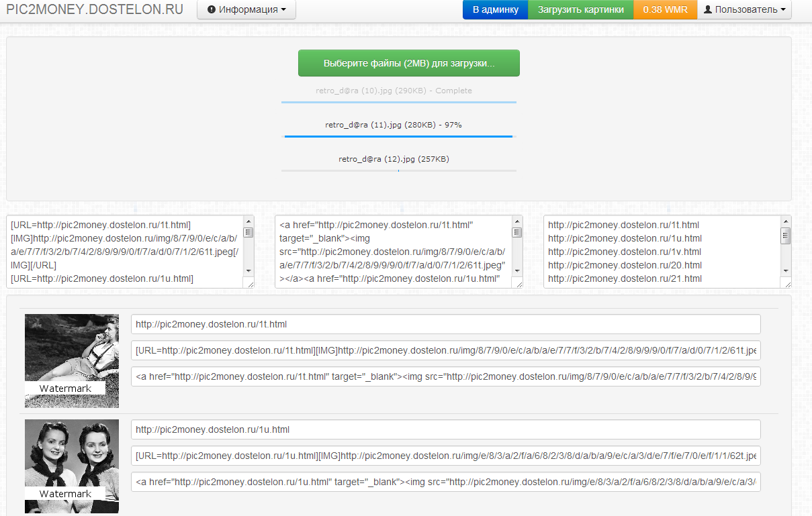Viewport: 812px width, 516px height.
Task: Click the 0.38 WMR balance button
Action: 665,10
